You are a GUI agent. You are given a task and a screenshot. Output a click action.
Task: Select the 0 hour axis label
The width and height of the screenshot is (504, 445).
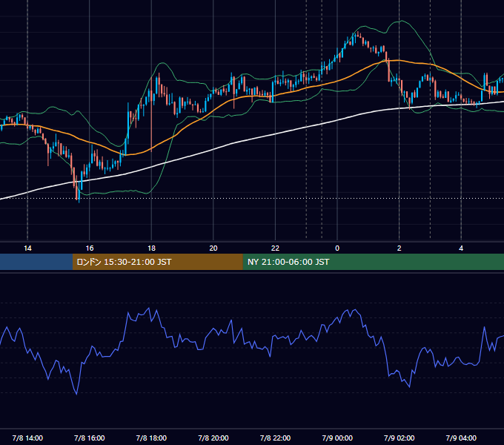(337, 248)
